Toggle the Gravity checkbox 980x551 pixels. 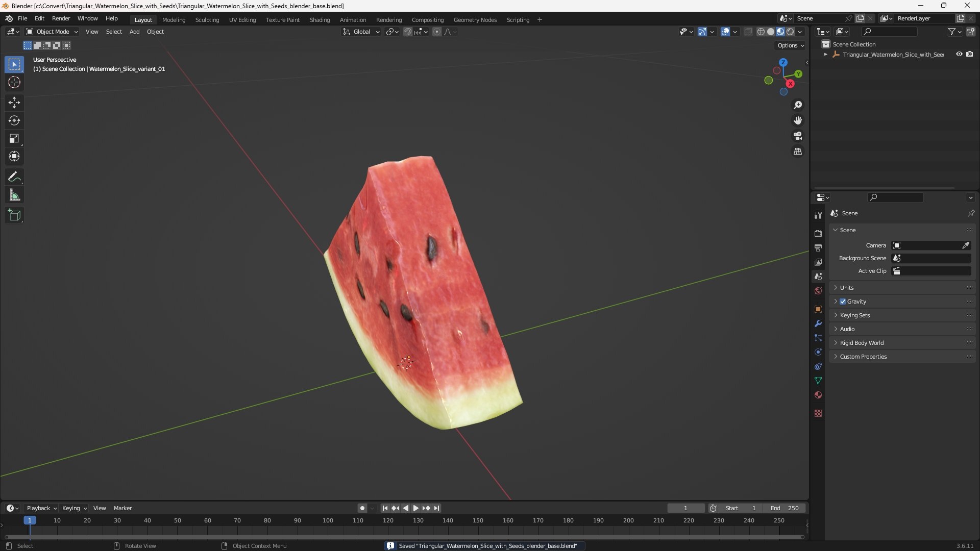tap(843, 302)
